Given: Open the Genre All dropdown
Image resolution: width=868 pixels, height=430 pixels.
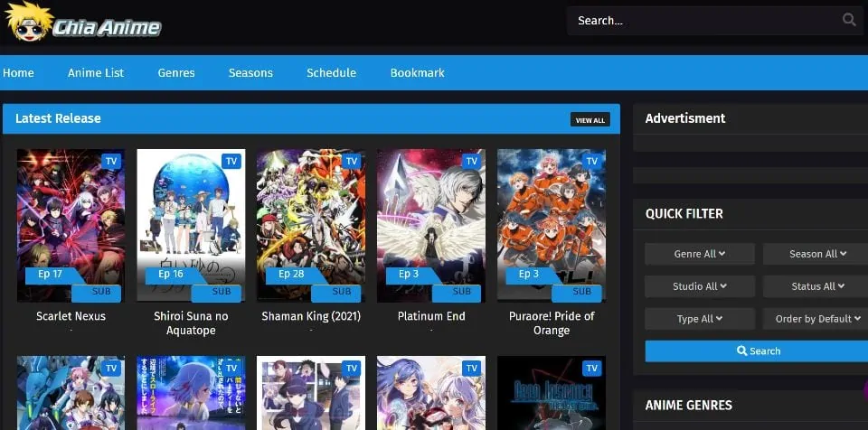Looking at the screenshot, I should (700, 254).
